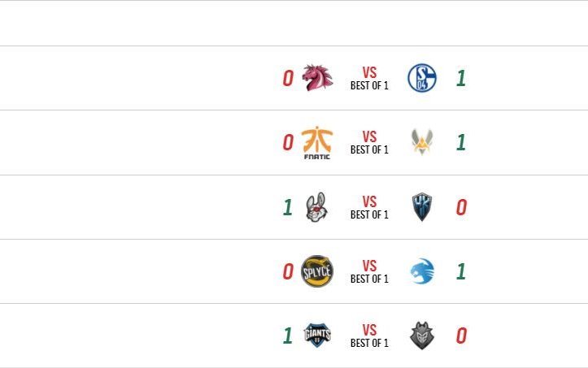
Task: Click VS label between Unicorns and Schalke
Action: pos(369,73)
